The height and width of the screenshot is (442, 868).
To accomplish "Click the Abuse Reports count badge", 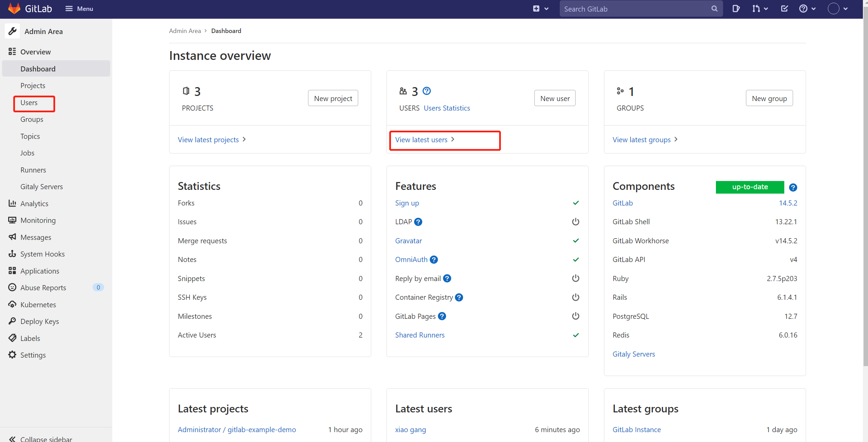I will [98, 288].
